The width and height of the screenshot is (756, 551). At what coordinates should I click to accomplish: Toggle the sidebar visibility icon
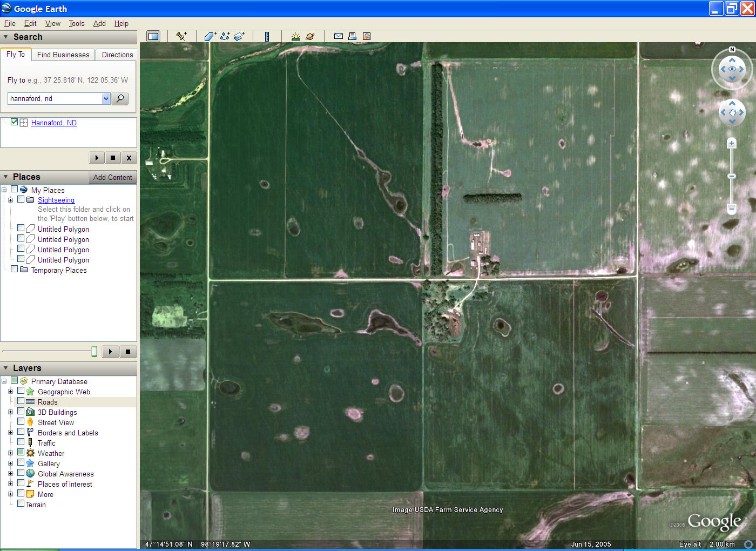tap(153, 36)
